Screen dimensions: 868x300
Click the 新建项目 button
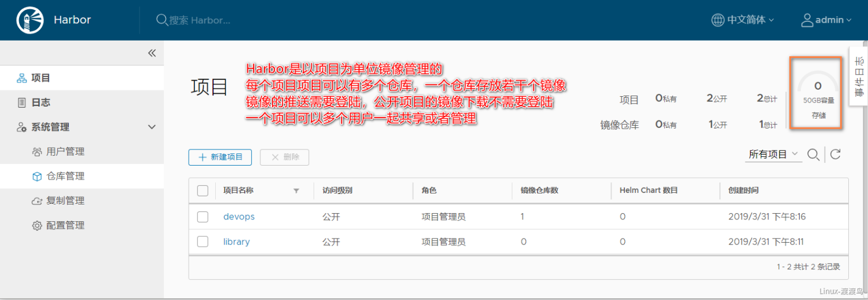[x=220, y=157]
